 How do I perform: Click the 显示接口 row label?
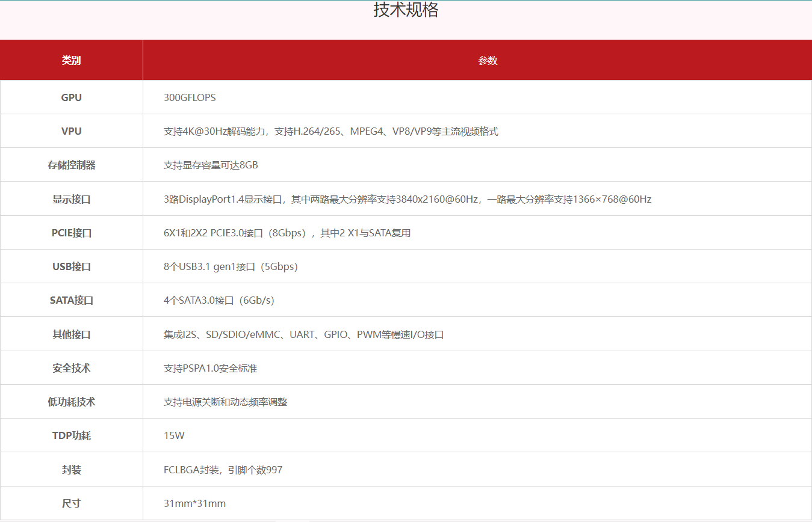[x=71, y=199]
